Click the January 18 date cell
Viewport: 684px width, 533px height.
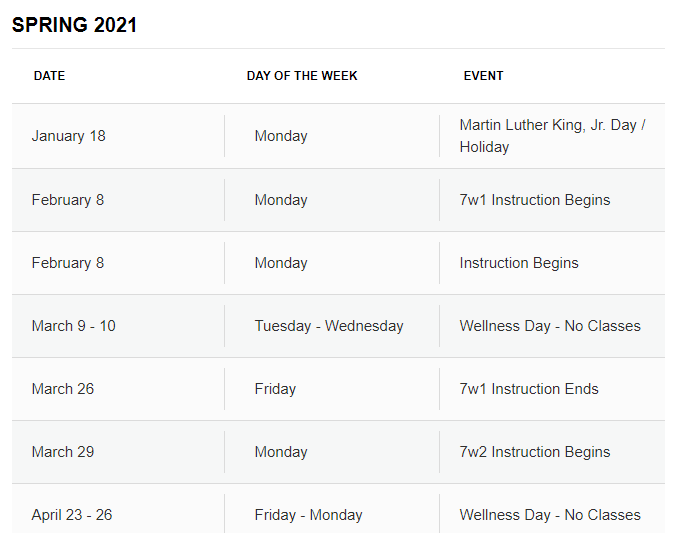68,136
